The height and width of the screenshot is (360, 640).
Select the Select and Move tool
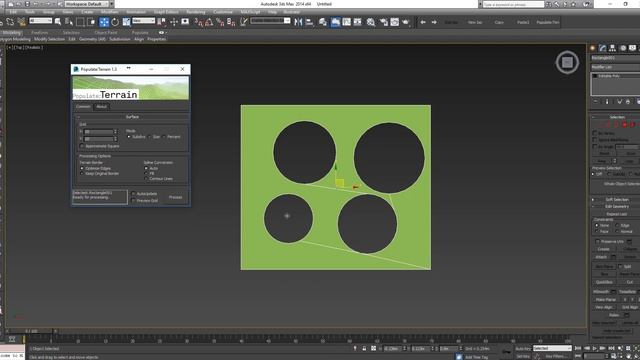(104, 22)
